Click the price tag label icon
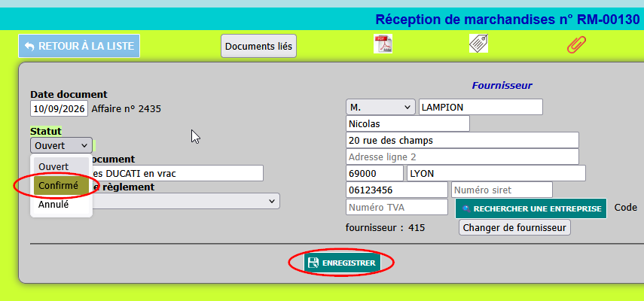The image size is (644, 301). (x=478, y=44)
